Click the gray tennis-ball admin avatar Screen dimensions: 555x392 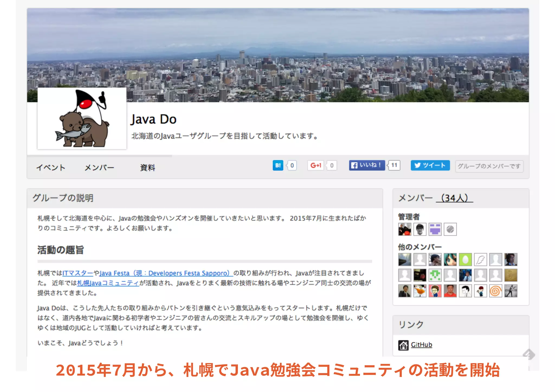point(450,229)
